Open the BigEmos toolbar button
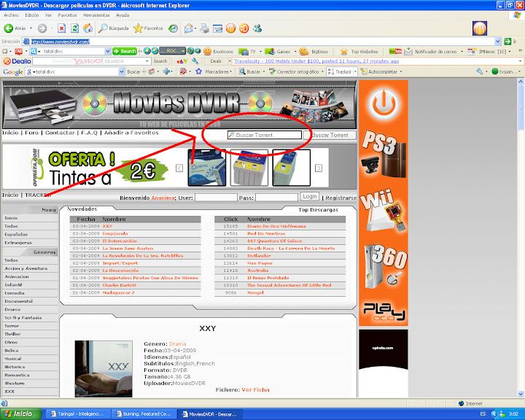 pyautogui.click(x=314, y=51)
